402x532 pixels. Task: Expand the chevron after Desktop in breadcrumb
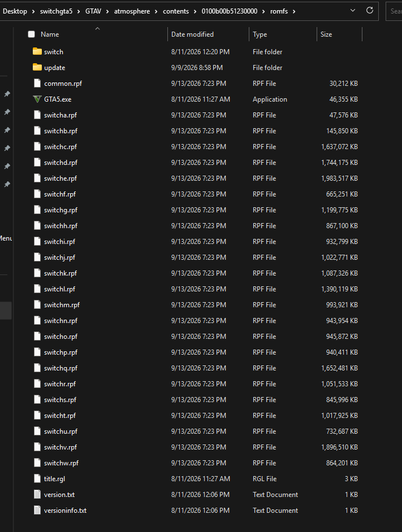tap(33, 11)
